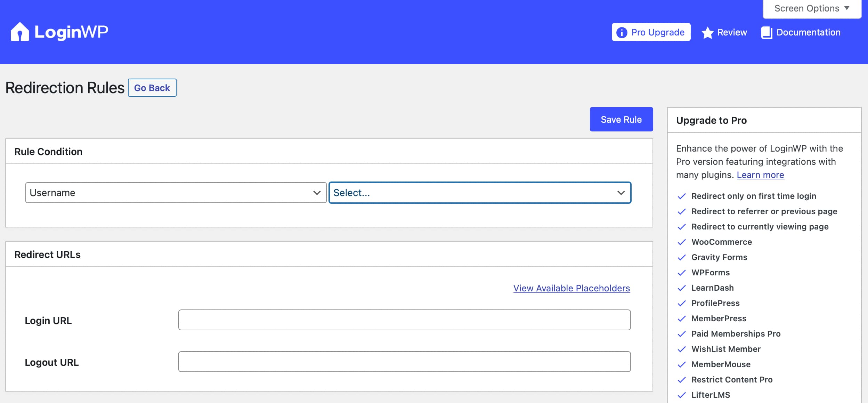Open the Documentation menu item
This screenshot has width=868, height=403.
(x=808, y=32)
